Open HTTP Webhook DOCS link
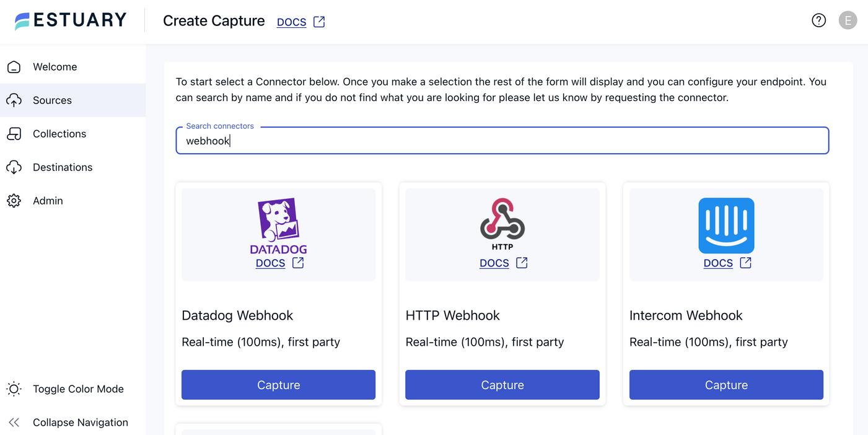Viewport: 868px width, 435px height. tap(494, 263)
